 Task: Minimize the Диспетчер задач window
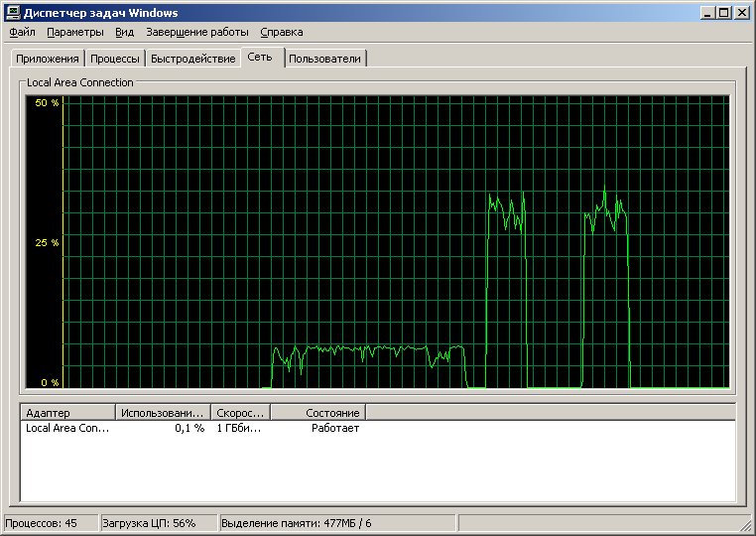707,13
